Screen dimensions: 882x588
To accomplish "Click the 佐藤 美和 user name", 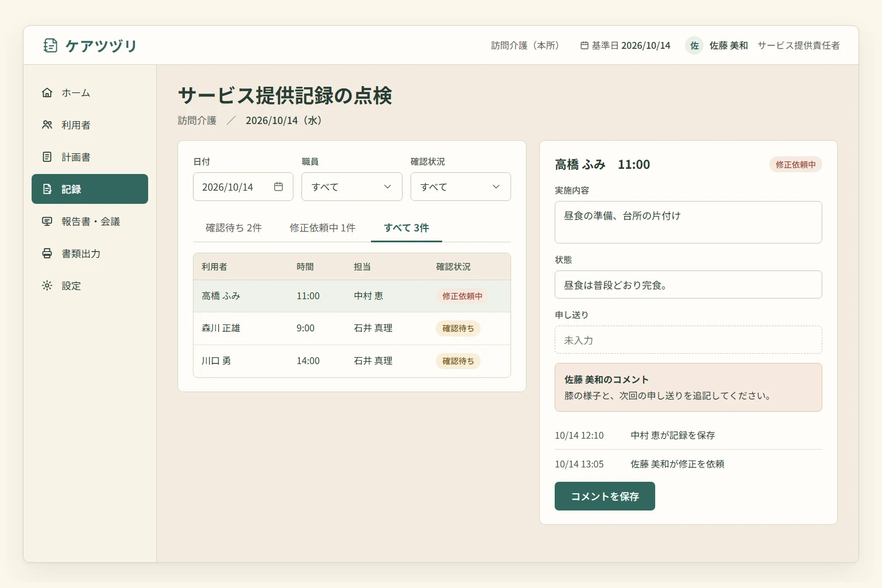I will [x=729, y=45].
